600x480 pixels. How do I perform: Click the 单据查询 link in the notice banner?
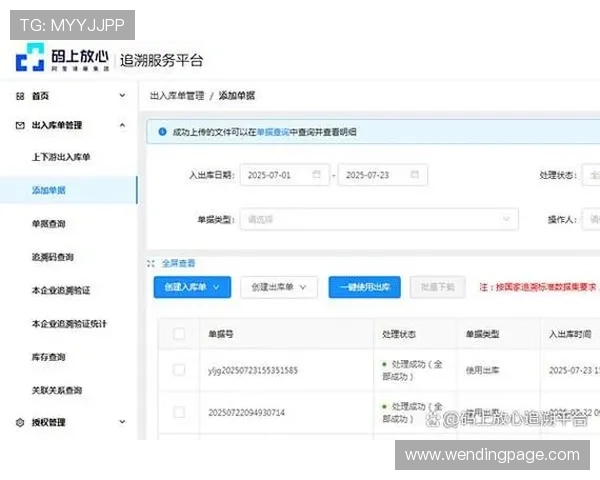pos(273,132)
